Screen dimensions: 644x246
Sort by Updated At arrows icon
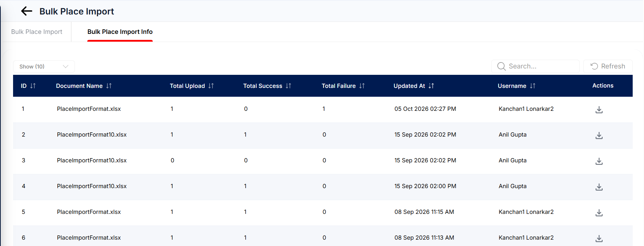coord(431,86)
